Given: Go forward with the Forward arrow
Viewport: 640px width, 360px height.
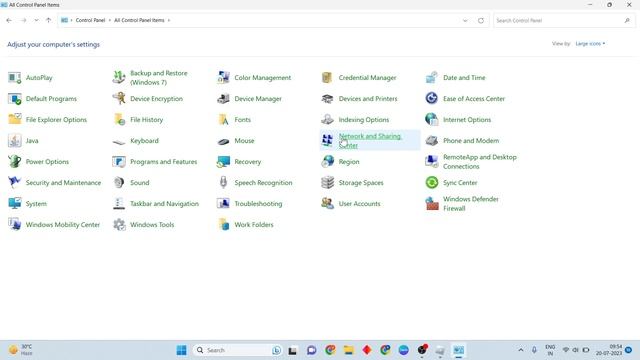Looking at the screenshot, I should pyautogui.click(x=23, y=20).
